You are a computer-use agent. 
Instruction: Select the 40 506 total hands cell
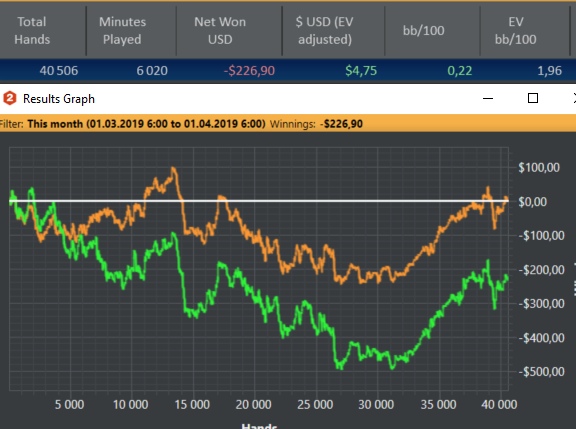coord(59,71)
